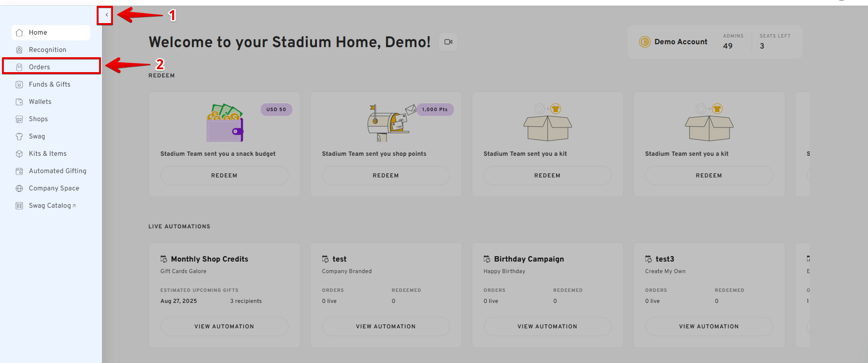Open the video camera icon beside welcome title
This screenshot has width=868, height=363.
pyautogui.click(x=448, y=42)
